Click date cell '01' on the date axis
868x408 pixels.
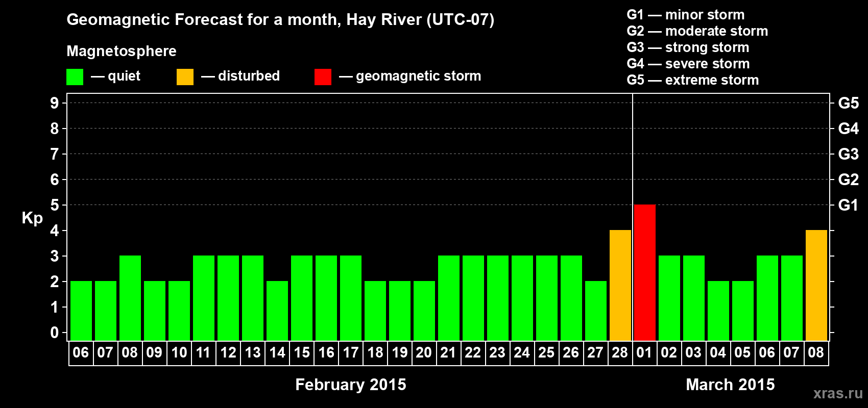coord(644,353)
